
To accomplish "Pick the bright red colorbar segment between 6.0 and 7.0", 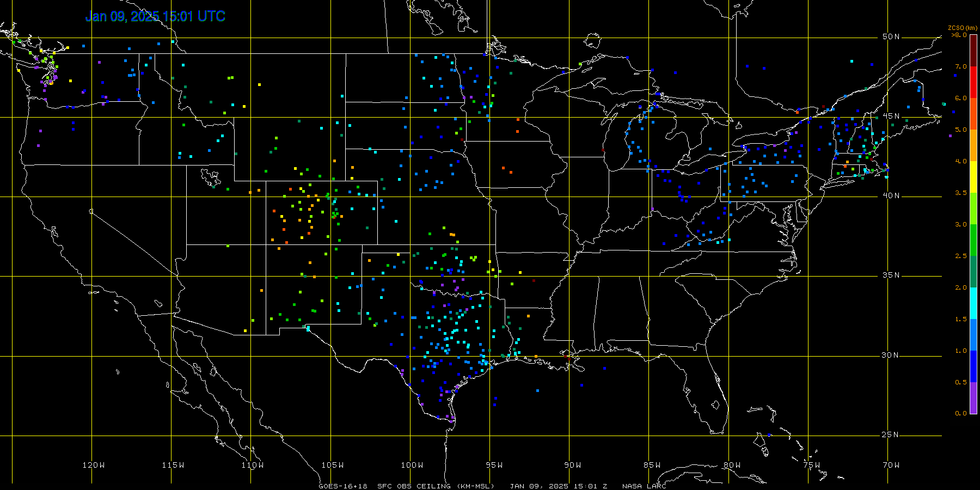I will tap(973, 82).
